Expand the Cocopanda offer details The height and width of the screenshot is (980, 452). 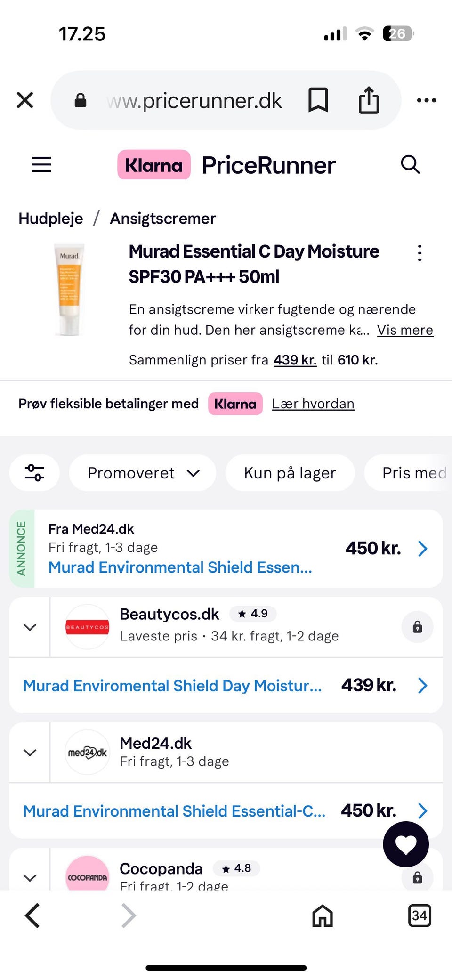point(30,877)
